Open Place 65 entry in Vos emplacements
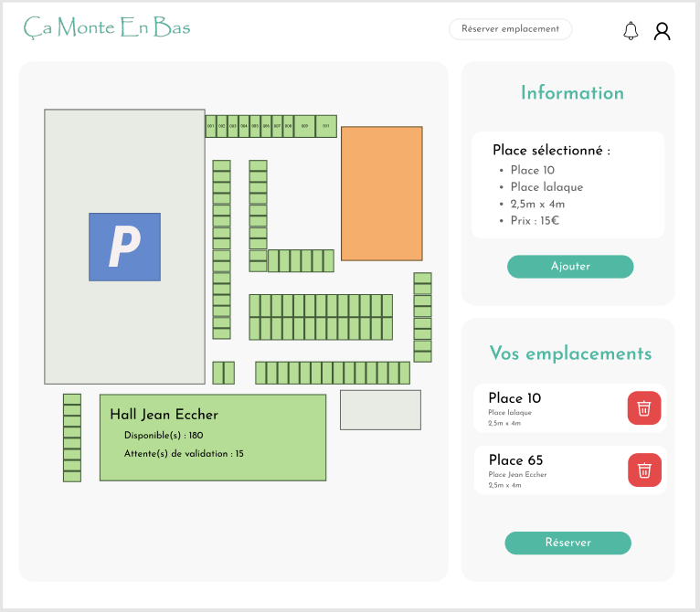This screenshot has height=612, width=700. click(548, 470)
